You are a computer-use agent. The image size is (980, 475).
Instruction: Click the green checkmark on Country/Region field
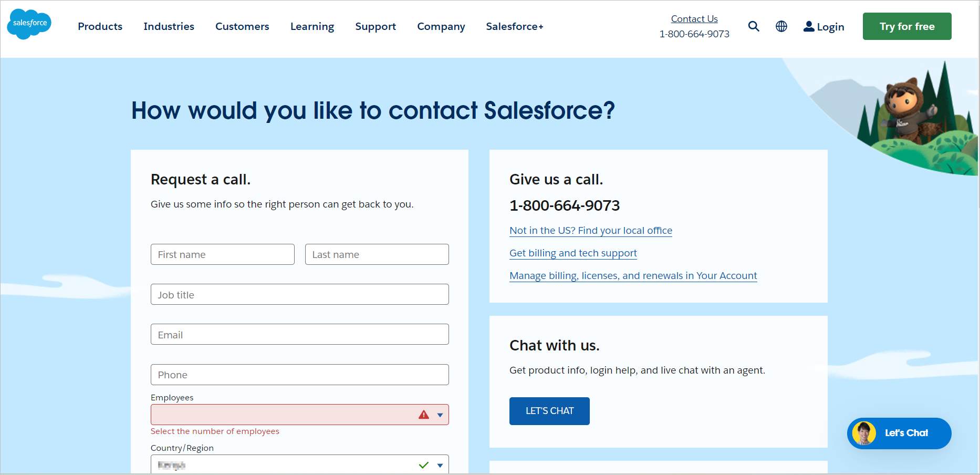[x=423, y=465]
